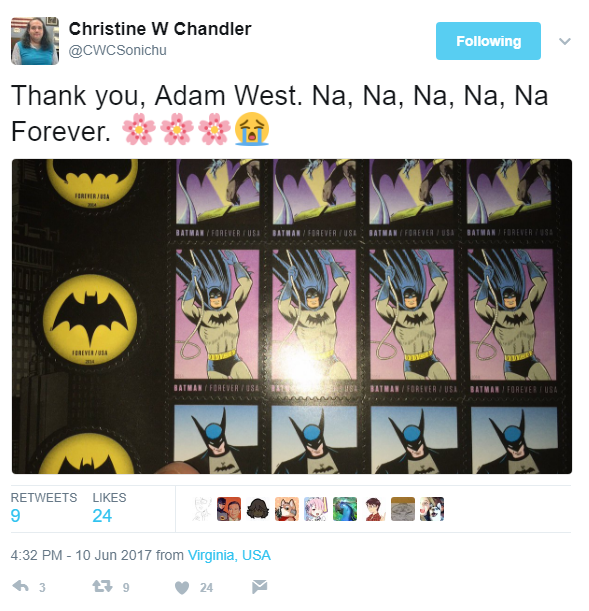Open the Christine W Chandler display name
Screen dimensions: 589x611
(162, 29)
